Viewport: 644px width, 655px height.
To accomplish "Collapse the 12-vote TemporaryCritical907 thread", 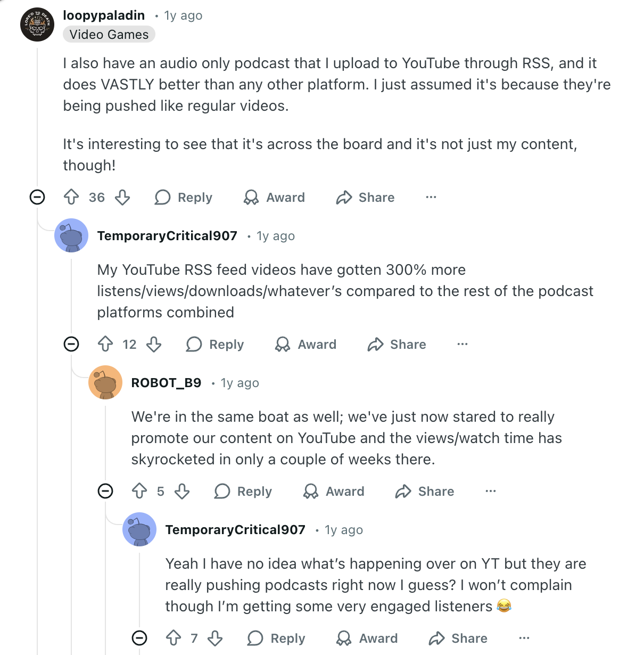I will (71, 345).
